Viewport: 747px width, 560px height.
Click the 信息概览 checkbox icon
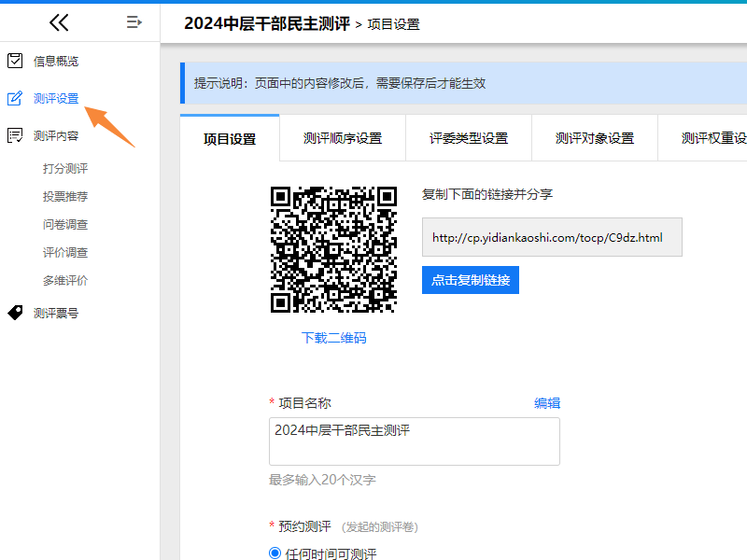[x=15, y=61]
